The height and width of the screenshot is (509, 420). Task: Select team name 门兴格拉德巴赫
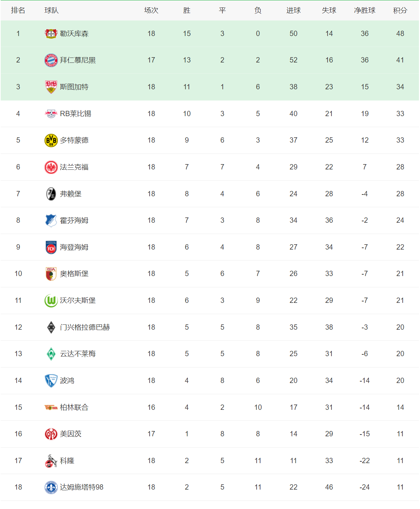[x=85, y=328]
